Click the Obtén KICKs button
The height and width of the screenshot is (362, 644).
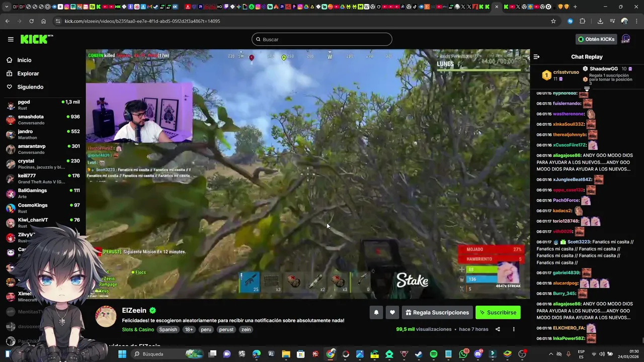[596, 39]
